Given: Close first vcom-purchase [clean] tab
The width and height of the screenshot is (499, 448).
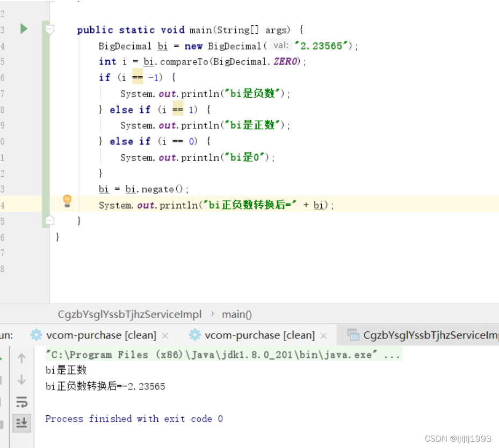Looking at the screenshot, I should (x=165, y=336).
